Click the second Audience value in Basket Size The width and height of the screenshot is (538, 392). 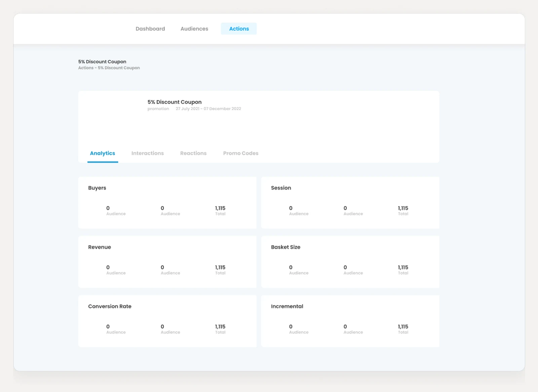point(345,267)
